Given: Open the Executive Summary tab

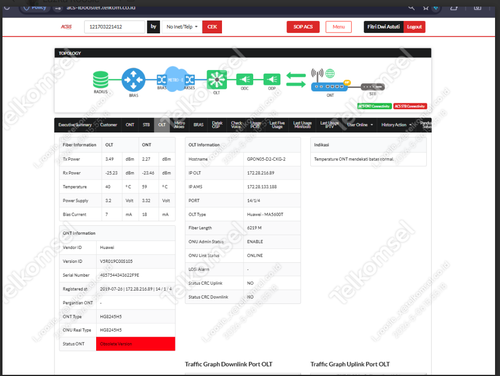Looking at the screenshot, I should pyautogui.click(x=75, y=125).
